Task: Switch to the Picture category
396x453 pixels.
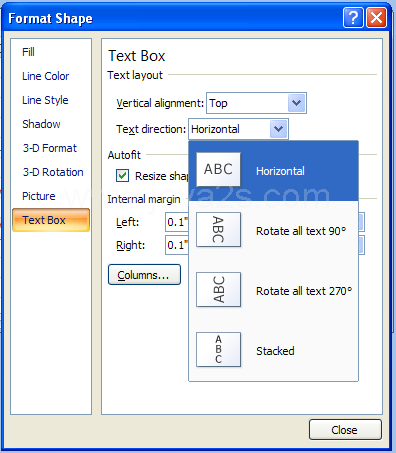Action: [x=39, y=196]
